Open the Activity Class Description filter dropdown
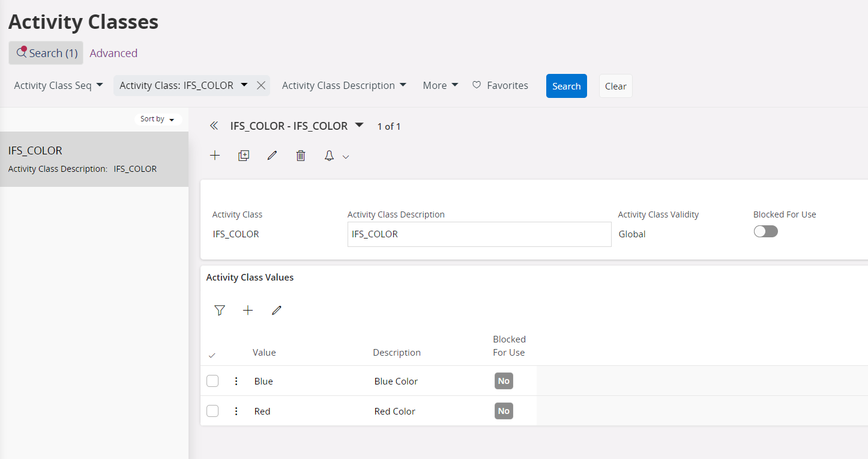 [x=344, y=85]
